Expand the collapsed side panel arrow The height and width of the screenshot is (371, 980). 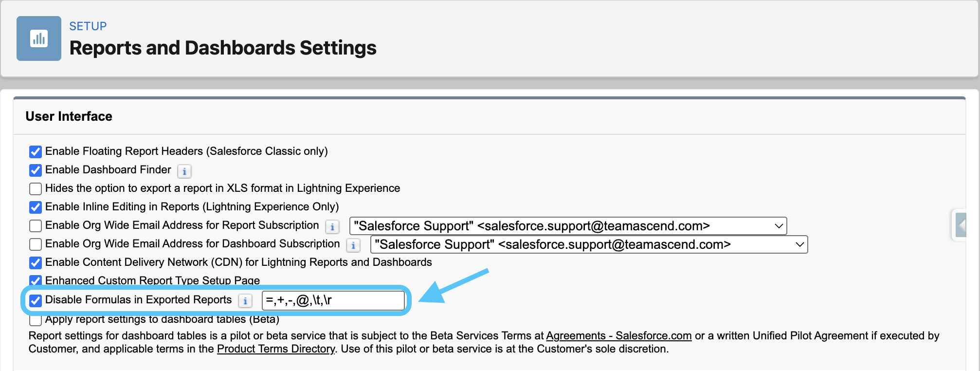click(x=961, y=225)
